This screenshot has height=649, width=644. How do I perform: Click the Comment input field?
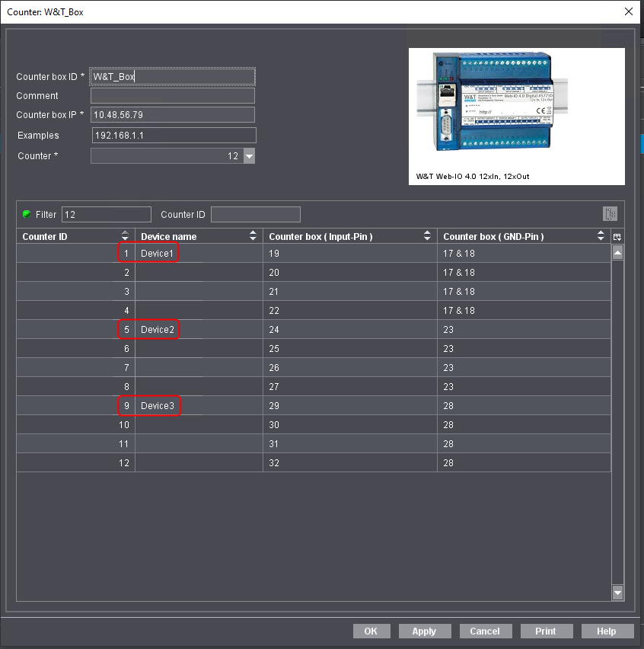[x=172, y=96]
